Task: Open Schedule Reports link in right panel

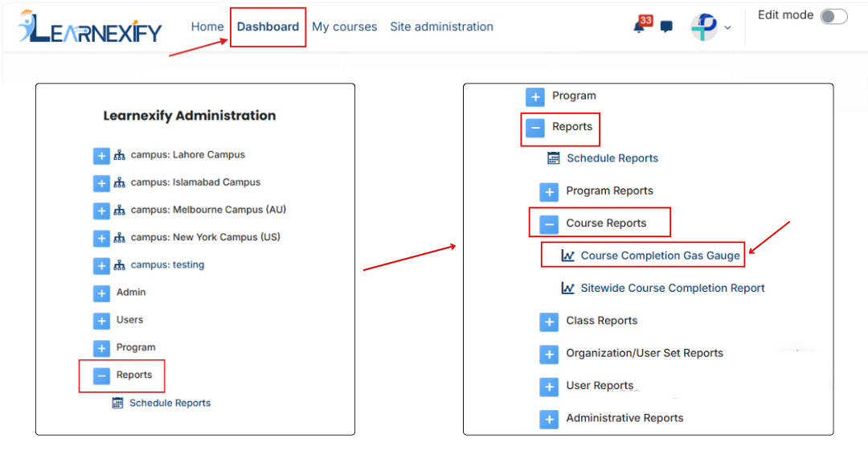Action: 612,158
